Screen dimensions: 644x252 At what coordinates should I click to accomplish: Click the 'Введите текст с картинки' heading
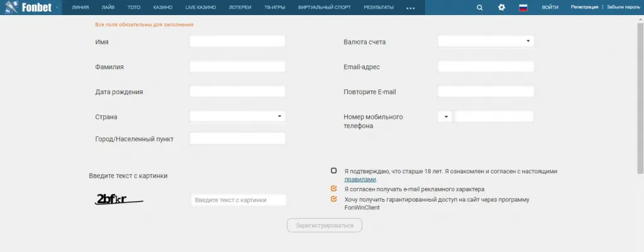(x=128, y=176)
